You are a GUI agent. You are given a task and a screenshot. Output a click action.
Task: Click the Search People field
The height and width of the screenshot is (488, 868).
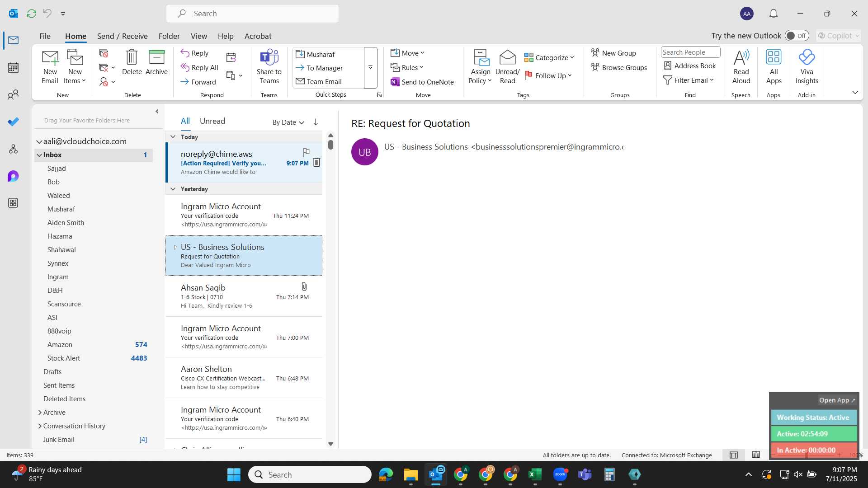[690, 52]
